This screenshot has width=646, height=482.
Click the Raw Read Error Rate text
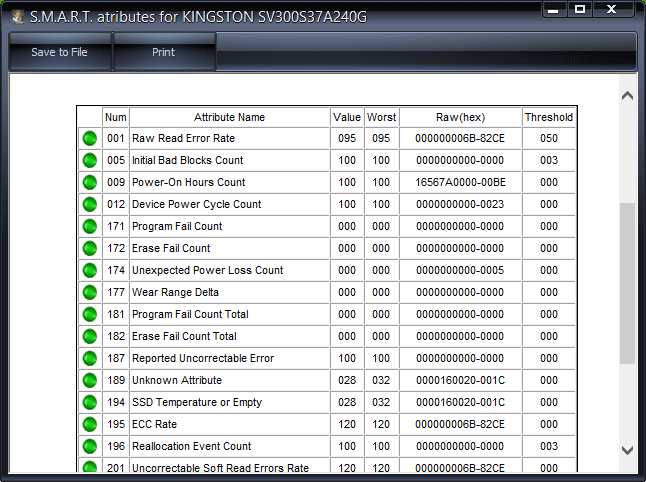click(183, 138)
